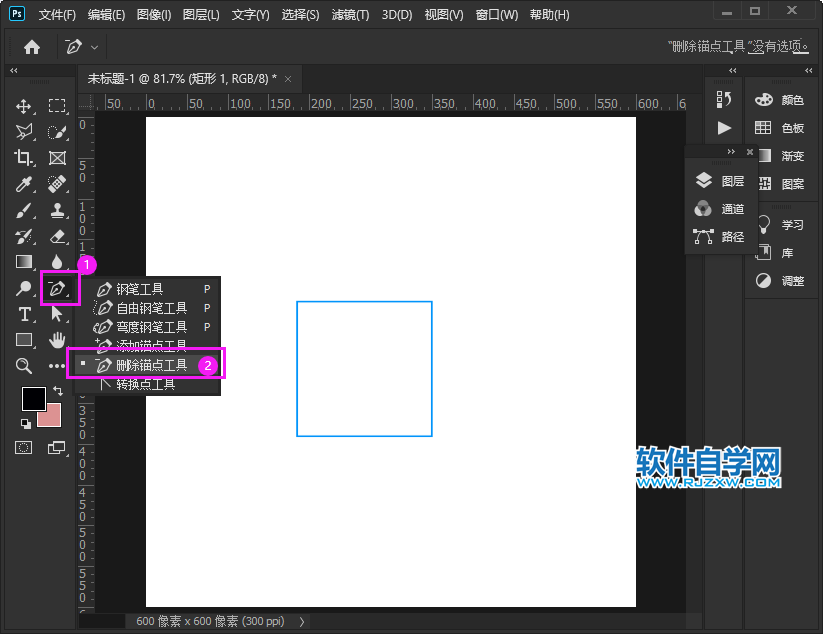This screenshot has height=634, width=823.
Task: Choose 删除锚点工具 from the flyout
Action: [151, 365]
